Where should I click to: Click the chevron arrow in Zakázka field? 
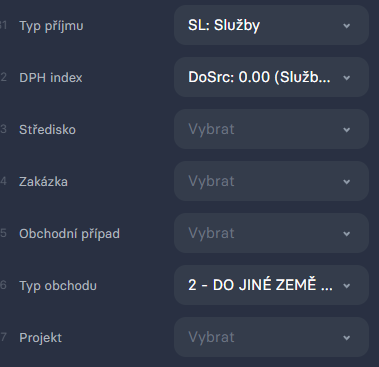347,182
